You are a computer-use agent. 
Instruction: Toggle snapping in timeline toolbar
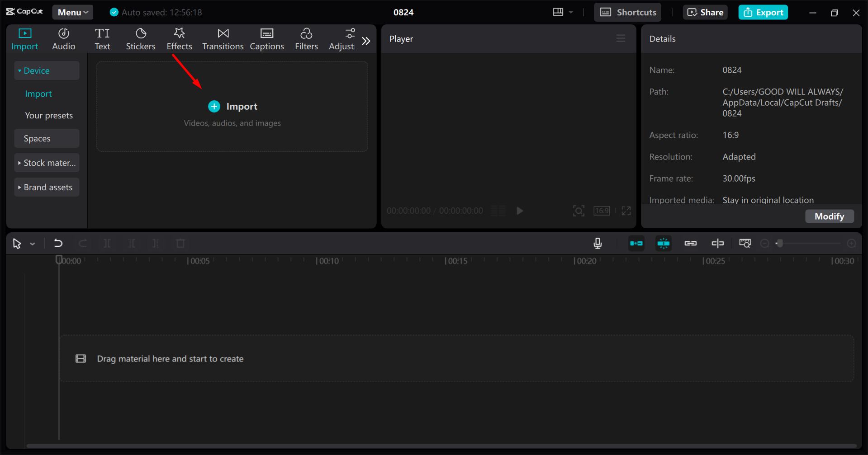(664, 243)
